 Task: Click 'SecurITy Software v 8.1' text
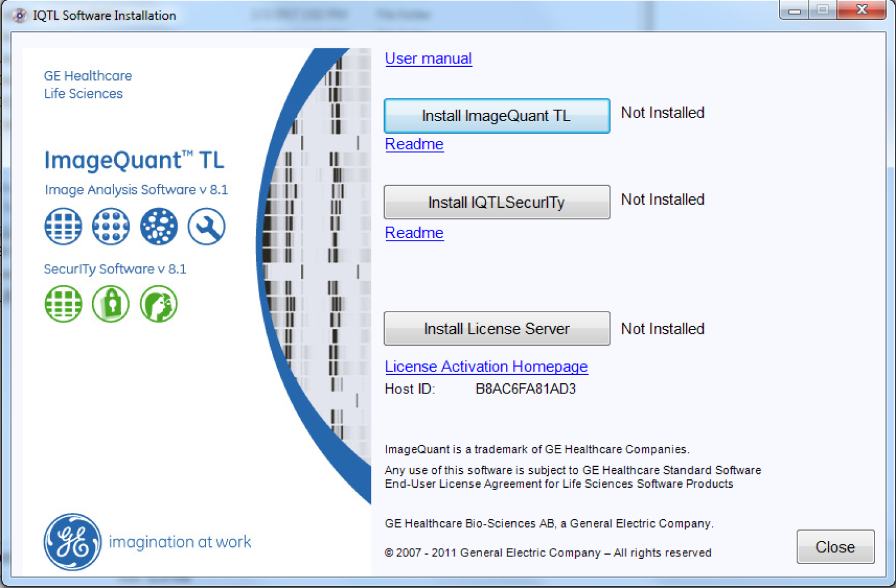pyautogui.click(x=115, y=269)
